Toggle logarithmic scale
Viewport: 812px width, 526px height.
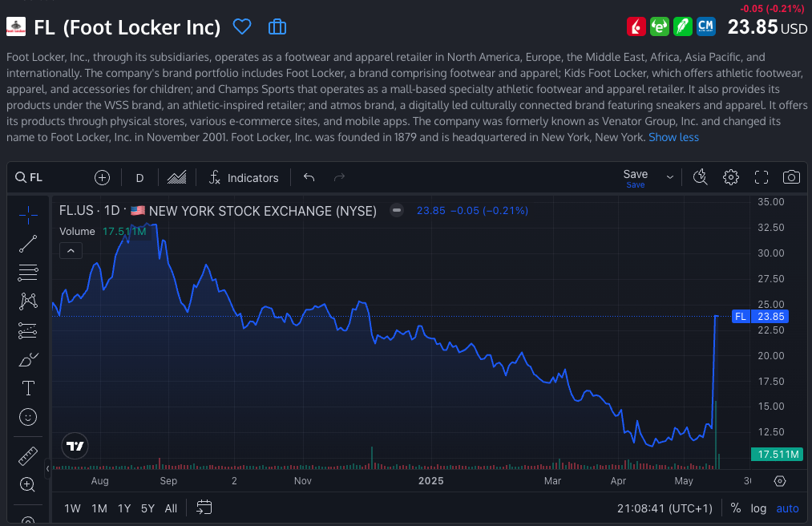coord(758,508)
